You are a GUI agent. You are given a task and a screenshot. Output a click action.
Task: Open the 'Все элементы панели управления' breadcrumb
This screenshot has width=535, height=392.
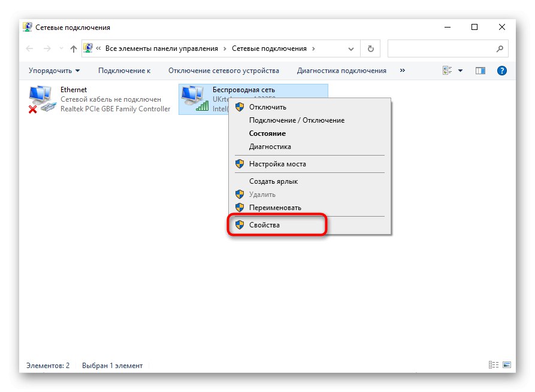161,48
